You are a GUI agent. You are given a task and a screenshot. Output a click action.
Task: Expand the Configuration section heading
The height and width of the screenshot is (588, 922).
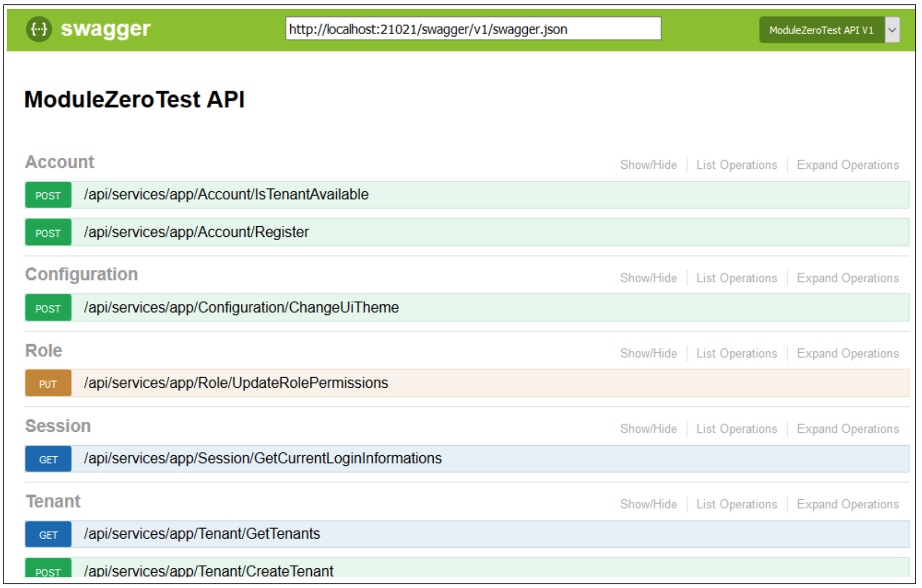81,274
